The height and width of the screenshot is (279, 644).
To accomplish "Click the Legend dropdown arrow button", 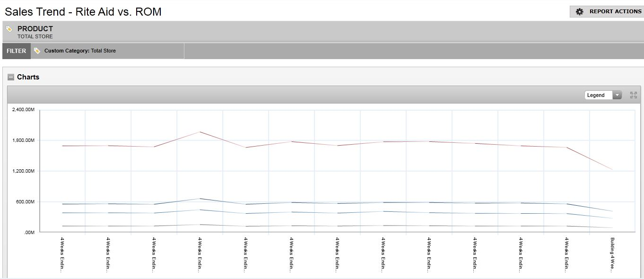I will coord(617,95).
